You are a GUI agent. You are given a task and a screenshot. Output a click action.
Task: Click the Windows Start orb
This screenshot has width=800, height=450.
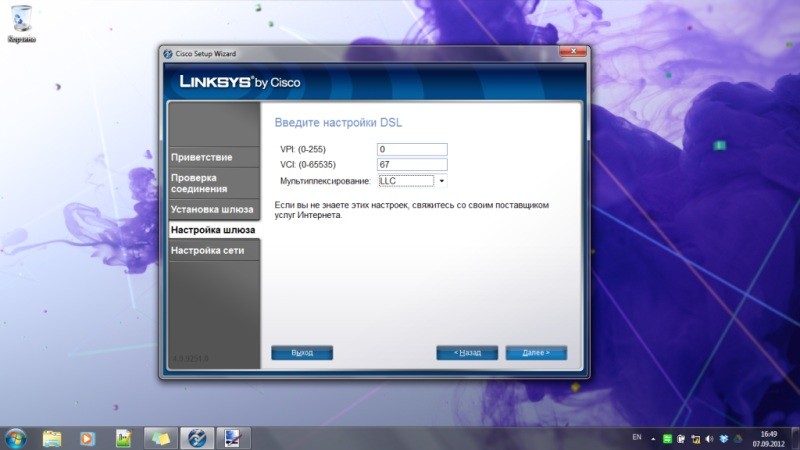pos(15,438)
